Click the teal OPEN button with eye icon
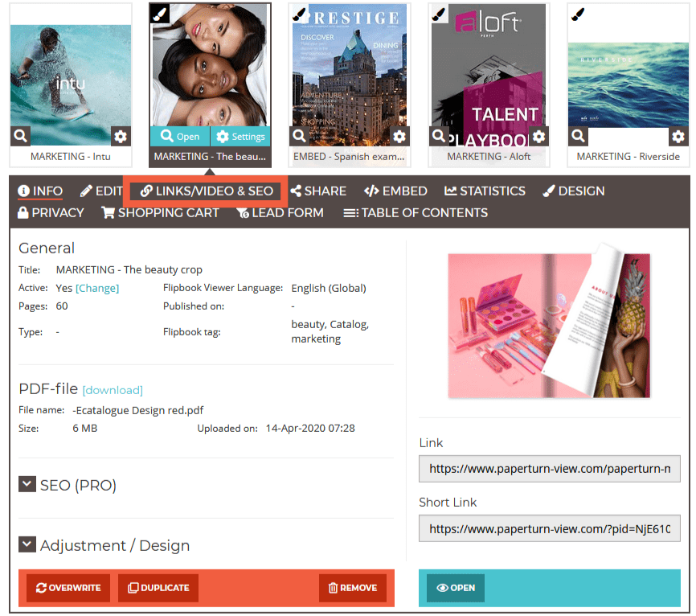This screenshot has height=616, width=696. pos(456,588)
